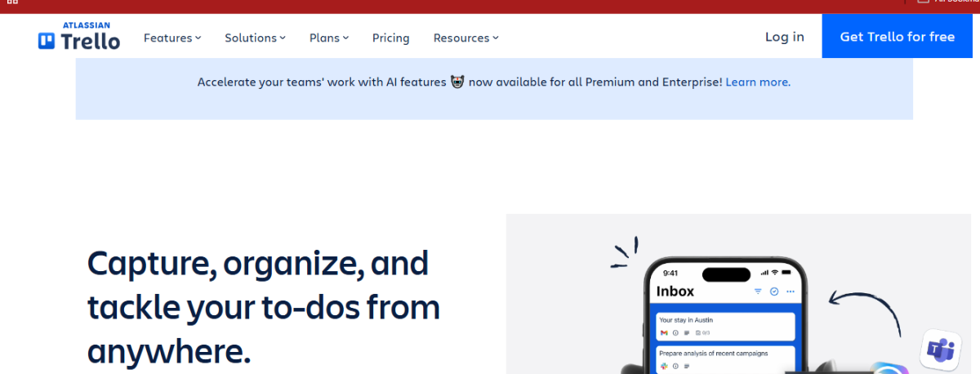Go to the Pricing page

click(x=391, y=38)
